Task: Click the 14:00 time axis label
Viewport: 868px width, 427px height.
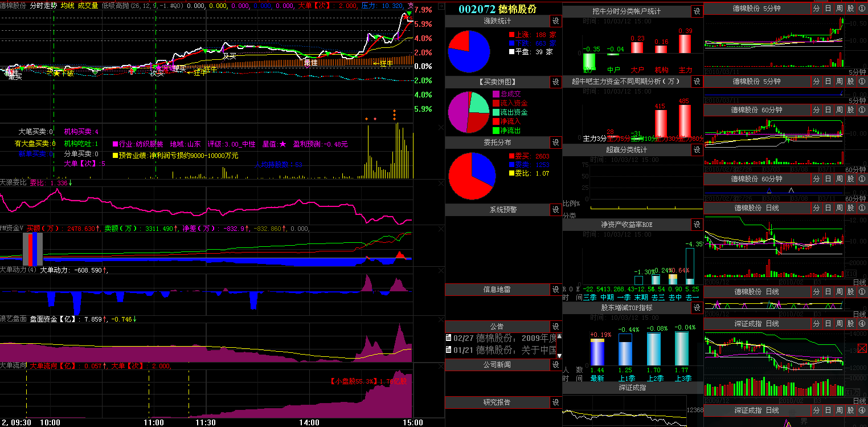Action: [309, 422]
